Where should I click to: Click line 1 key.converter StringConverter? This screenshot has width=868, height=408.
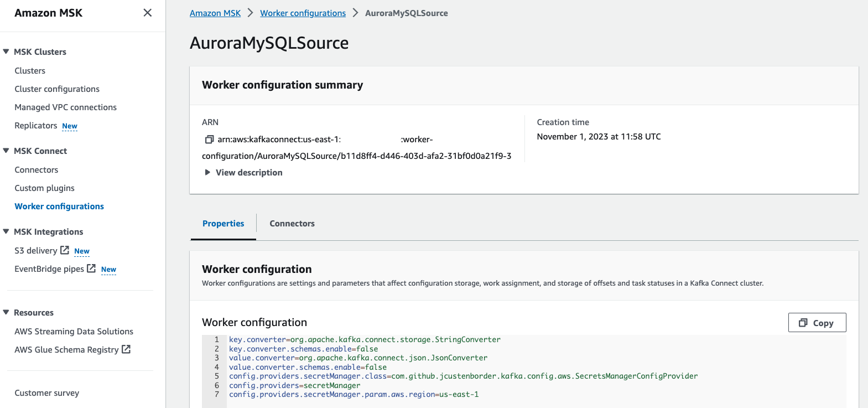click(365, 340)
